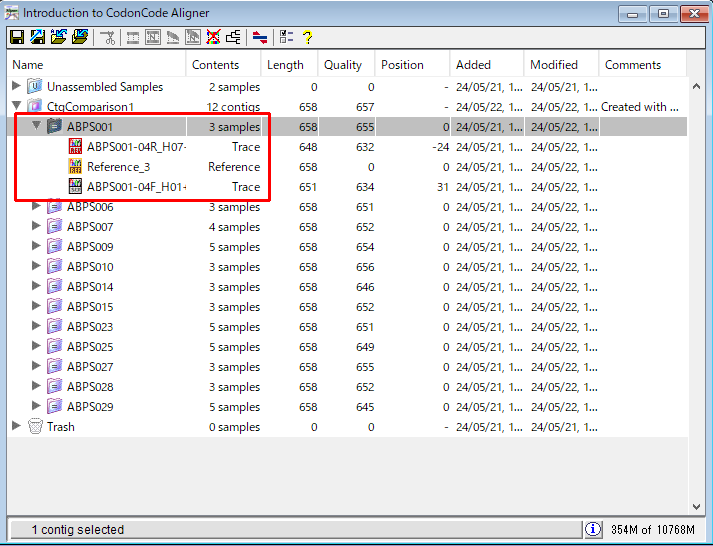The width and height of the screenshot is (713, 546).
Task: Click the Modified column header
Action: pyautogui.click(x=554, y=65)
